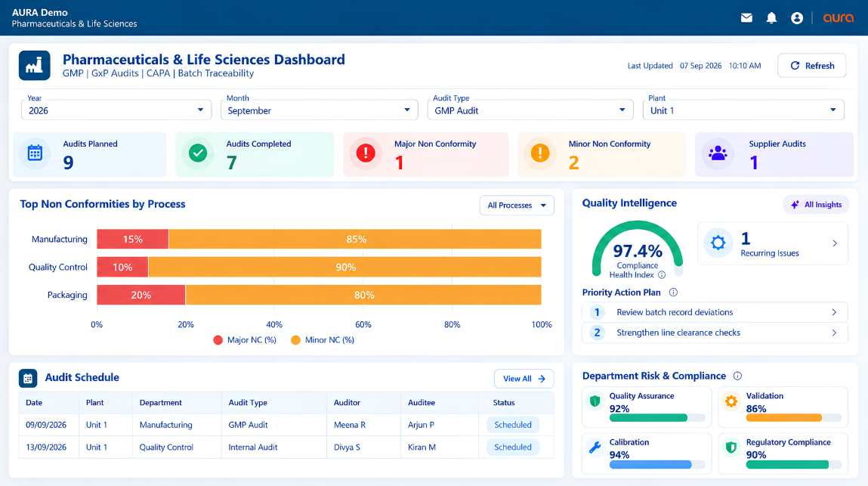The width and height of the screenshot is (868, 486).
Task: Click the Audits Completed checkmark icon
Action: pyautogui.click(x=198, y=153)
